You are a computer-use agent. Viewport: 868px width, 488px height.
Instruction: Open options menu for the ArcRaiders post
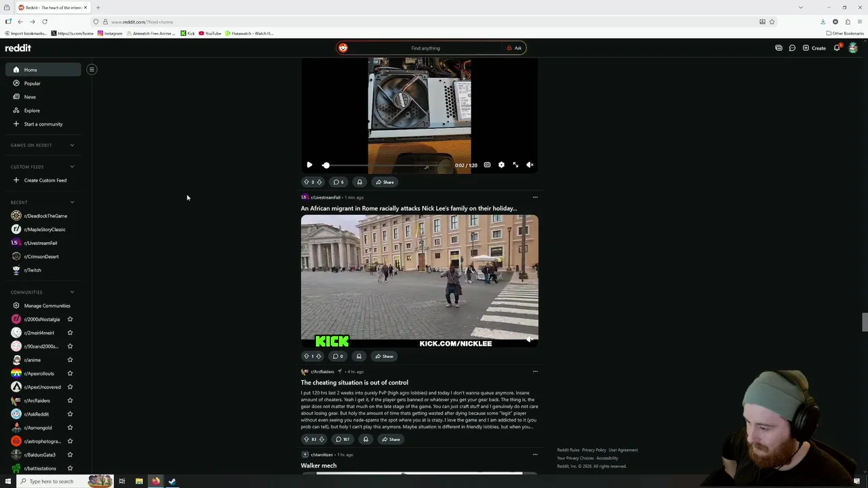(x=535, y=371)
